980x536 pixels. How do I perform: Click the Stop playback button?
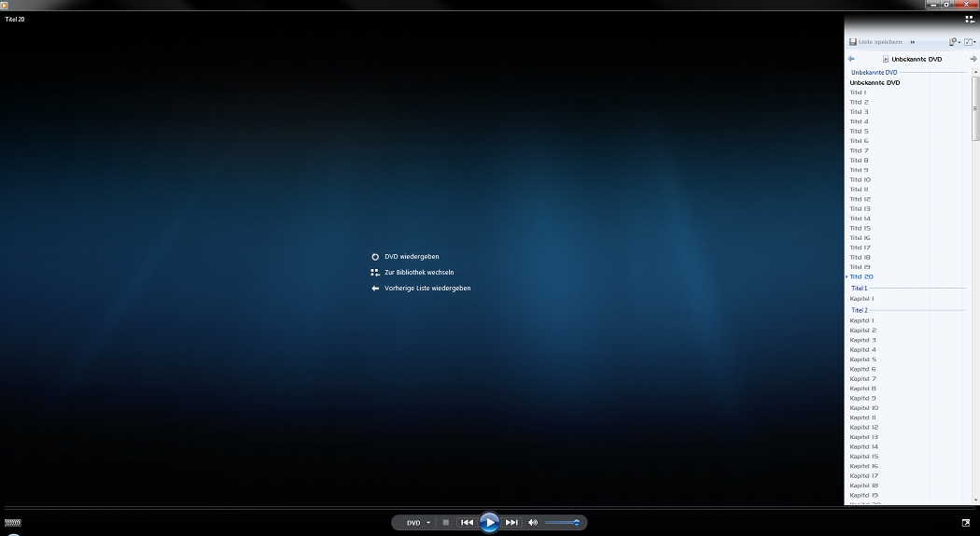click(446, 523)
